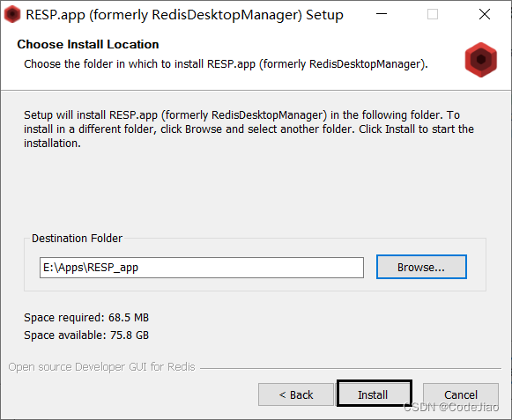Click the 'Choose Install Location' heading
Viewport: 512px width, 420px height.
(x=88, y=44)
